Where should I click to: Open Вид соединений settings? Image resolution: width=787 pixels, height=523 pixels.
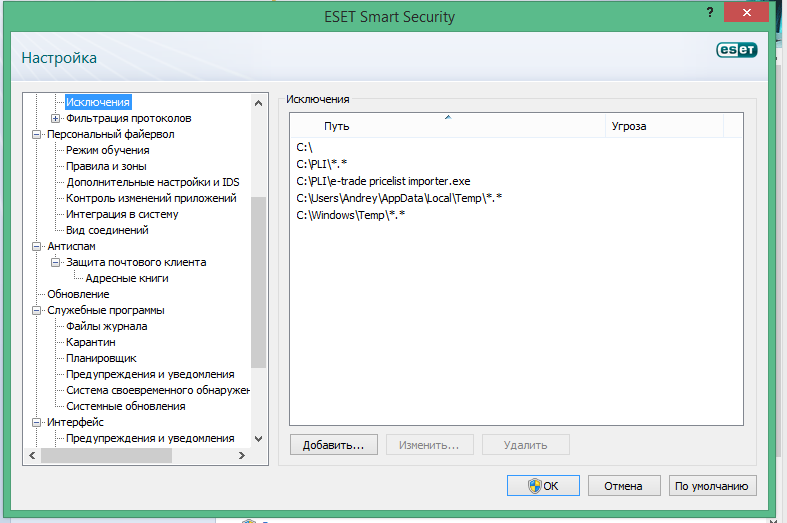click(107, 230)
